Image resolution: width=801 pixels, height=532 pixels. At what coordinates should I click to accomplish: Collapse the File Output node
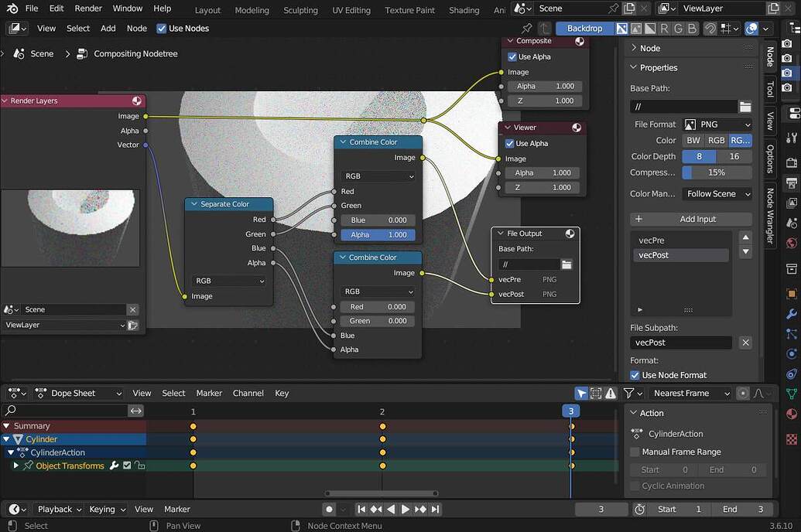(x=501, y=234)
